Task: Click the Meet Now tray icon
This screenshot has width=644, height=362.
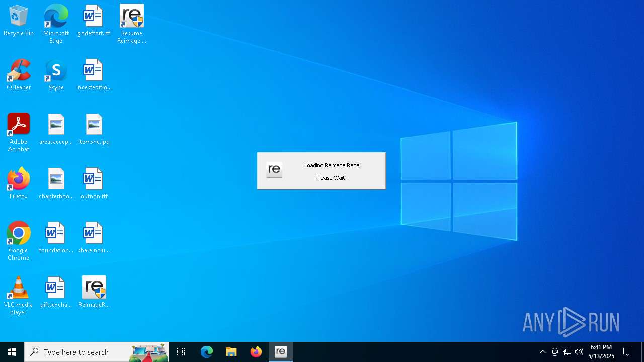Action: click(555, 352)
